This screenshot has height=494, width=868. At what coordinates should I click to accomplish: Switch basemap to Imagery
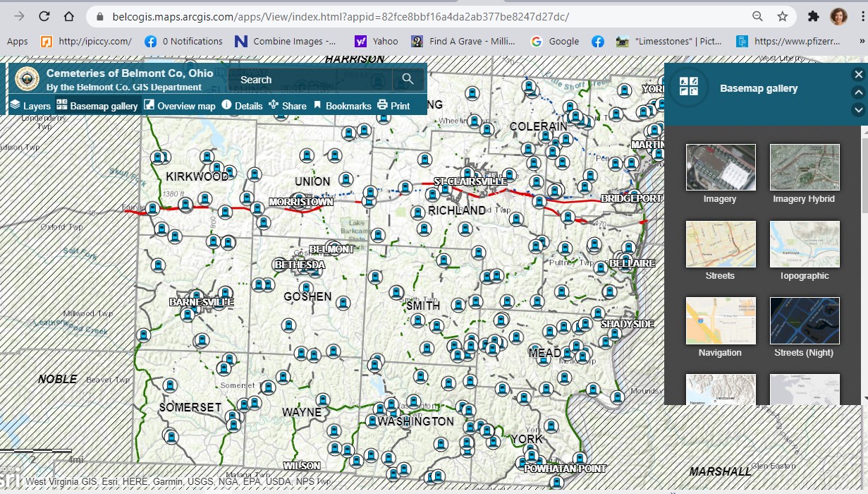tap(720, 167)
